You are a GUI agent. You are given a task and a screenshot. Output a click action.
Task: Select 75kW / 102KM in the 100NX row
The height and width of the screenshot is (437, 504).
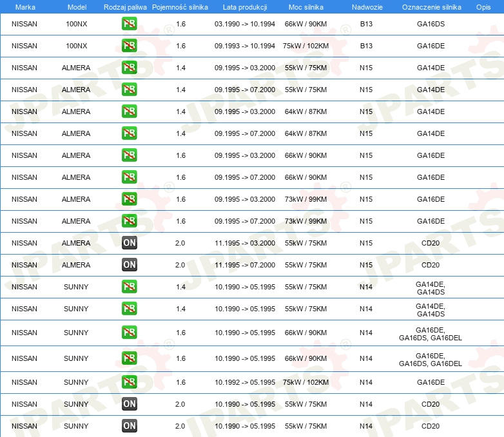pyautogui.click(x=305, y=46)
